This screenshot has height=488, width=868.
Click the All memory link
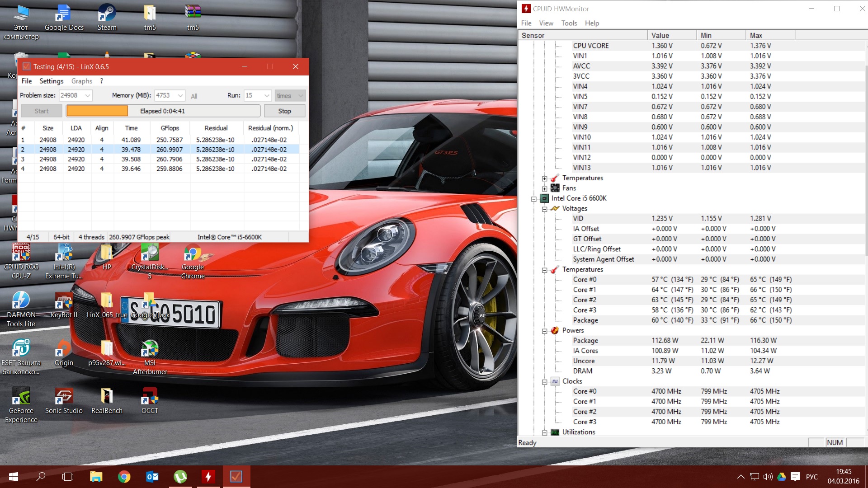click(194, 96)
